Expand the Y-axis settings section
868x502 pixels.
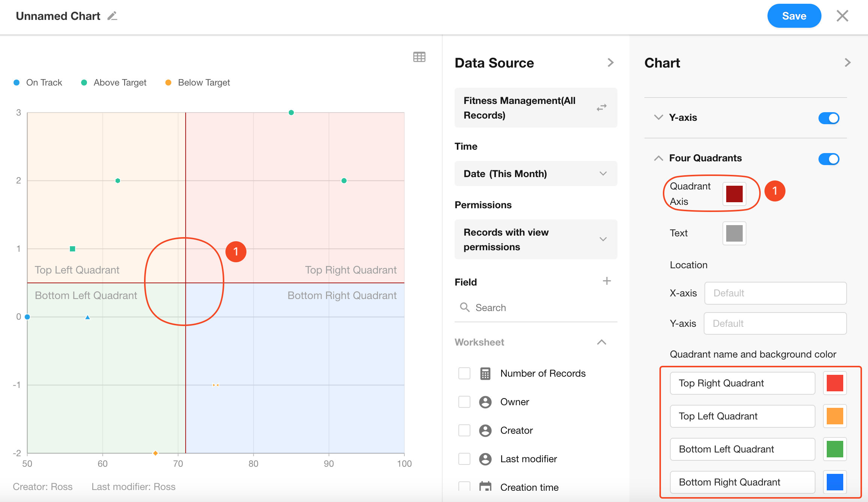658,117
